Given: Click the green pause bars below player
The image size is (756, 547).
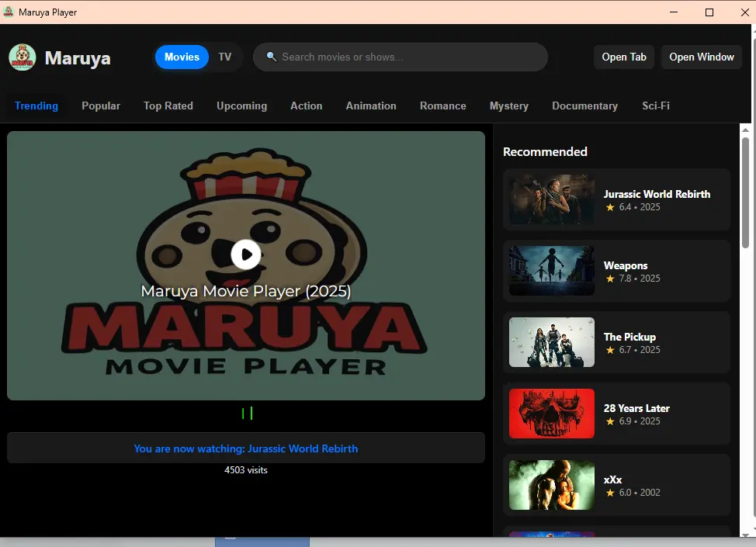Looking at the screenshot, I should [247, 413].
